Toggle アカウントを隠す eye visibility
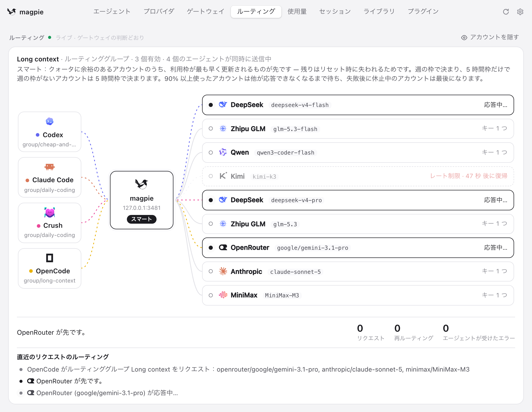The width and height of the screenshot is (532, 412). coord(464,38)
